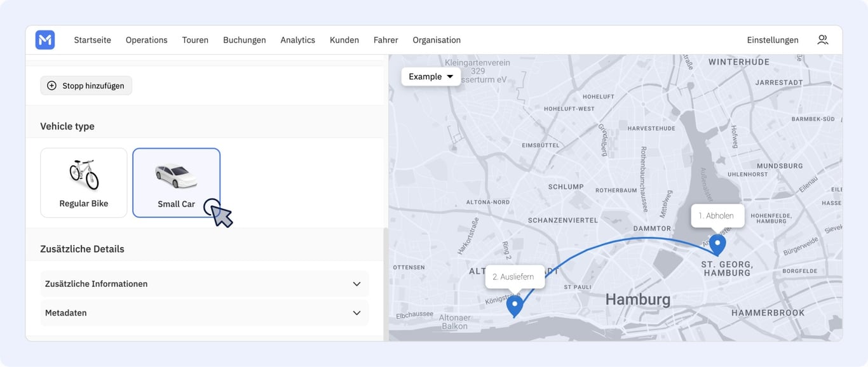Open the Fahrer page

click(386, 40)
